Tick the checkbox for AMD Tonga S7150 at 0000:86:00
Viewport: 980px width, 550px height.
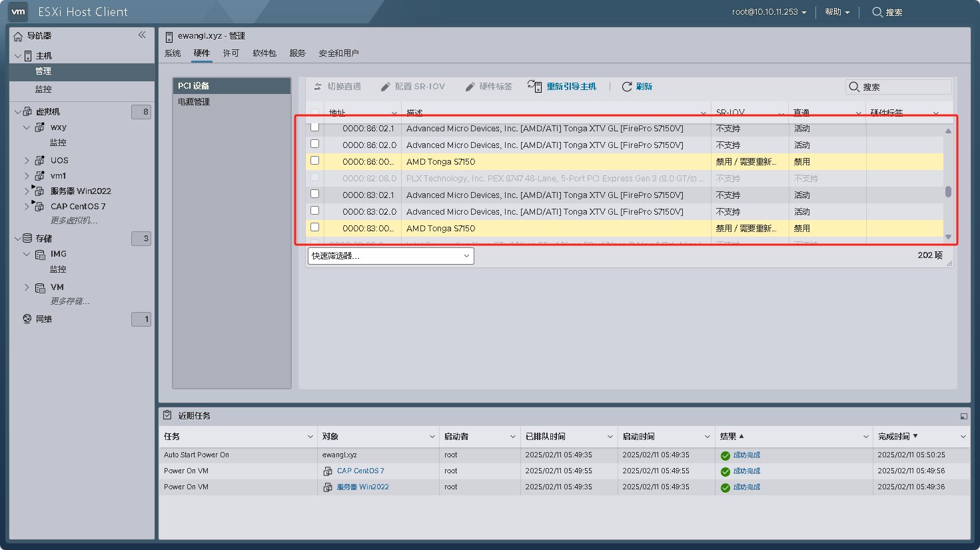pyautogui.click(x=314, y=161)
